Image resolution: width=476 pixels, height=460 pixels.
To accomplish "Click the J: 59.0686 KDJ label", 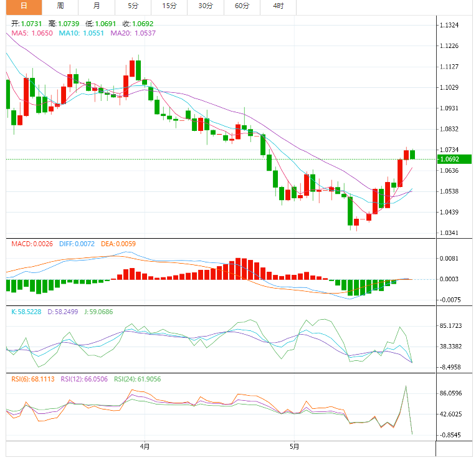I will coord(98,312).
